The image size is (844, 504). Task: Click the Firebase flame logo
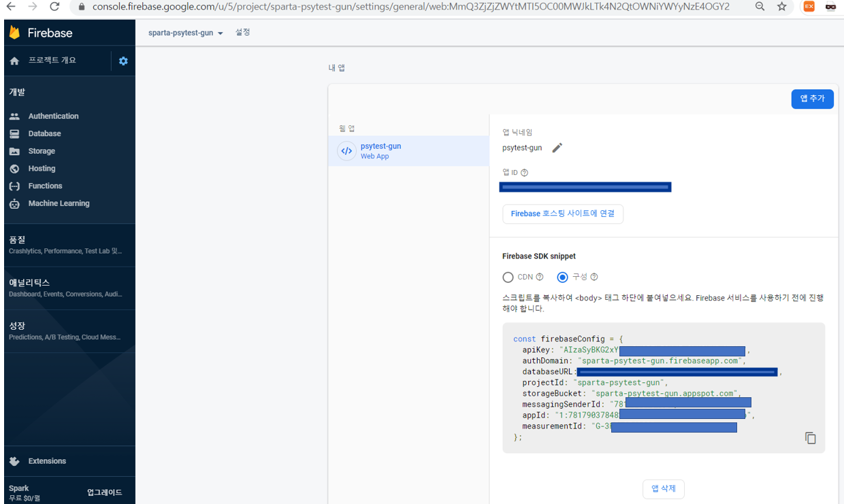pos(14,32)
